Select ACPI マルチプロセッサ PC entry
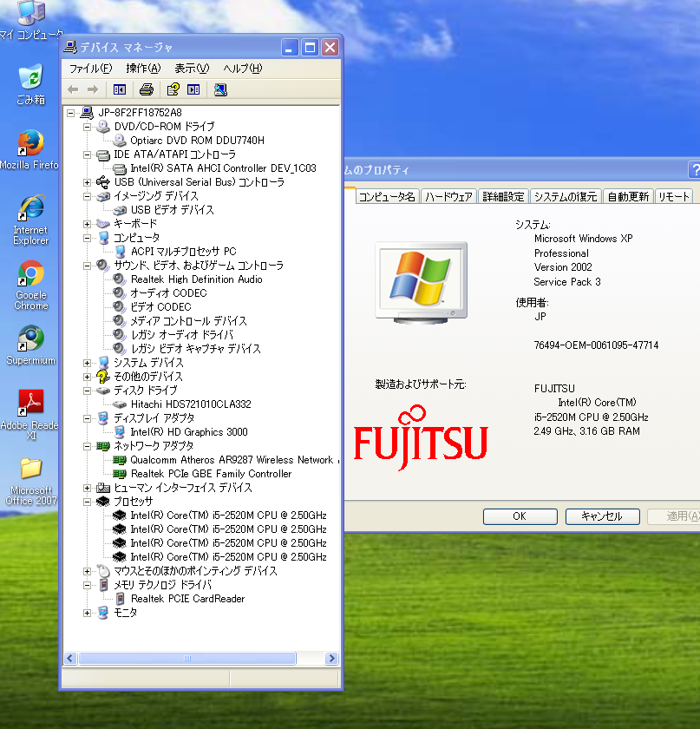The width and height of the screenshot is (700, 729). pyautogui.click(x=184, y=252)
